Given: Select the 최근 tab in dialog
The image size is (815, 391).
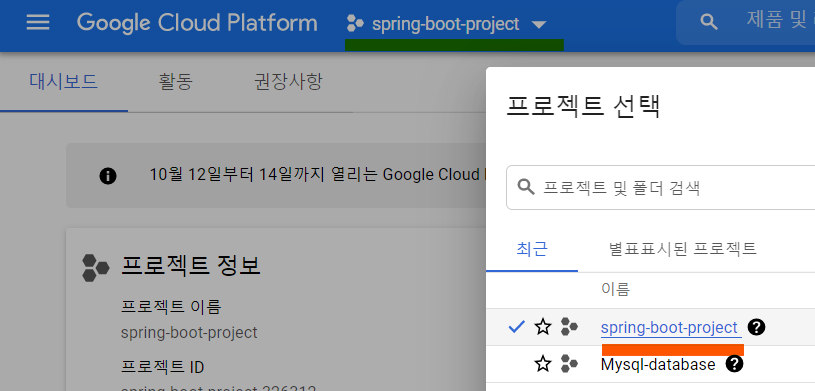Looking at the screenshot, I should tap(532, 249).
